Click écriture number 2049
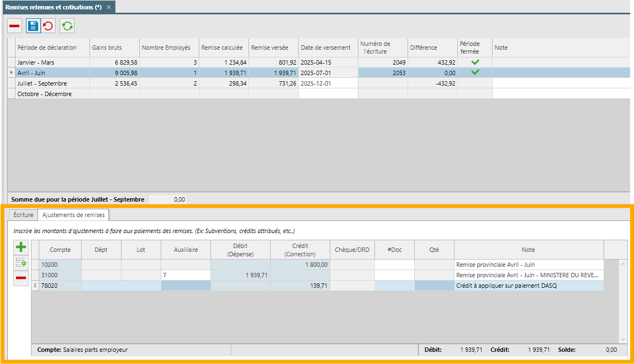The width and height of the screenshot is (634, 364). (383, 62)
